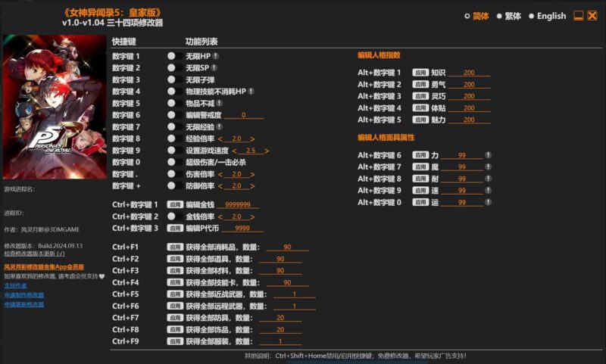Increase 防御倍率 with right arrow
The width and height of the screenshot is (606, 364).
point(252,186)
